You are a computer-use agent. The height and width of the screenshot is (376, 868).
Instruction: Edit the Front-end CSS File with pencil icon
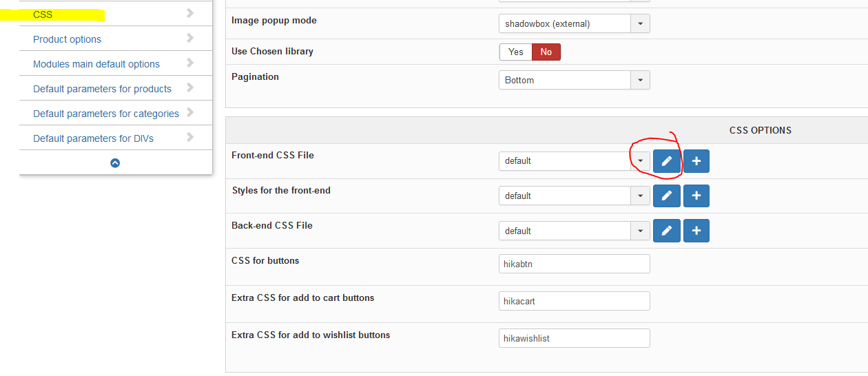[x=666, y=161]
